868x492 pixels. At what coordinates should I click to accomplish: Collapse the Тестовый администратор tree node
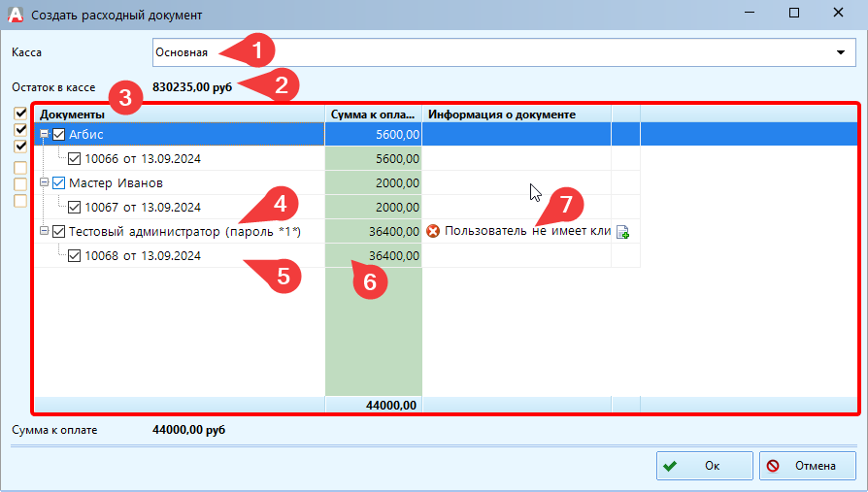tap(44, 231)
